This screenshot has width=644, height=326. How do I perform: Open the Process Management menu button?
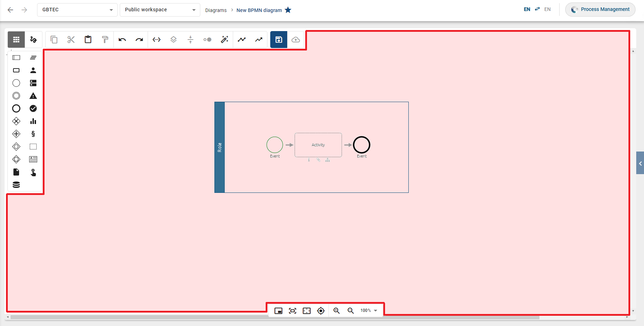[600, 10]
